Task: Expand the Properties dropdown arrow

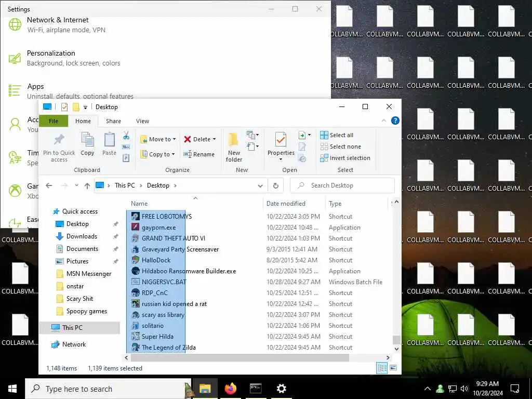Action: 281,159
